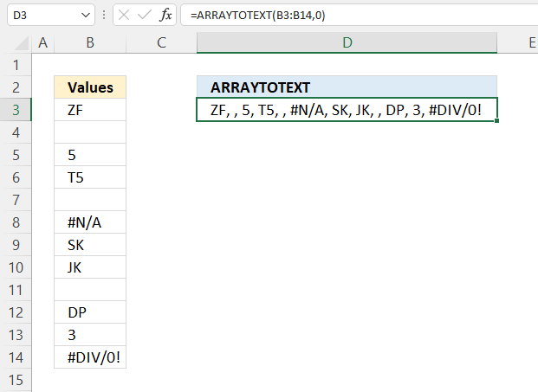Viewport: 538px width, 392px height.
Task: Click the cell containing ZF
Action: coord(90,110)
